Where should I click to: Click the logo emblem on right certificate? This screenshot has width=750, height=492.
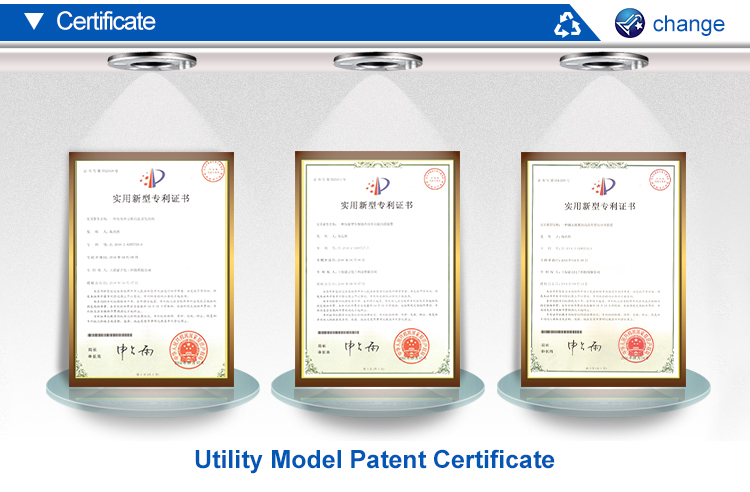[x=603, y=184]
